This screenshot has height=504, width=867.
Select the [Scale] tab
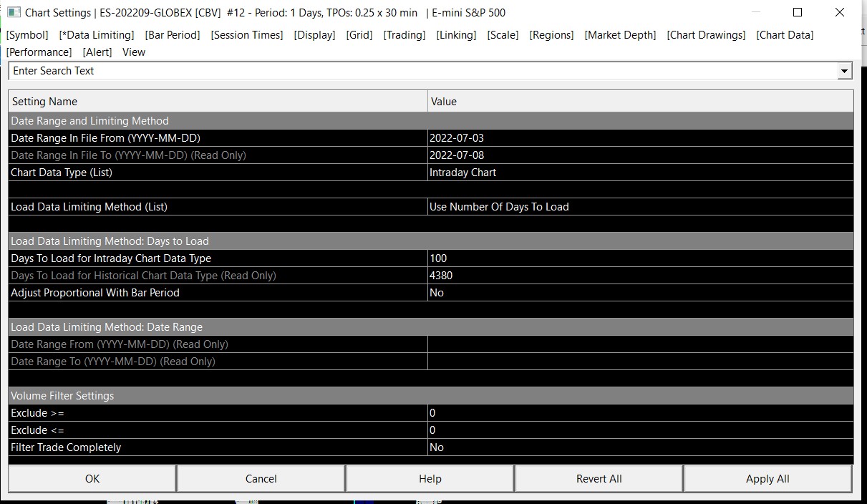(503, 35)
